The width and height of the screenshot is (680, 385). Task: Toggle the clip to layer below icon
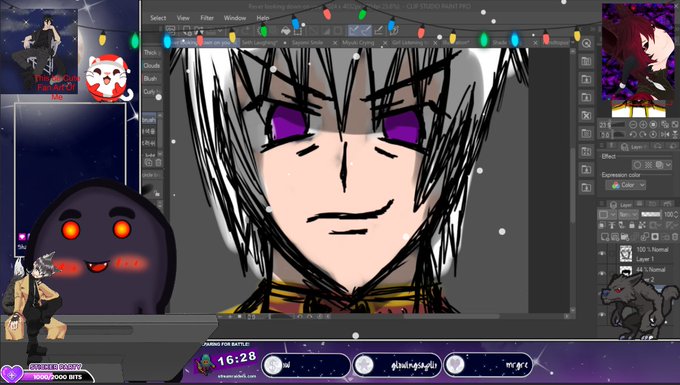click(x=602, y=225)
